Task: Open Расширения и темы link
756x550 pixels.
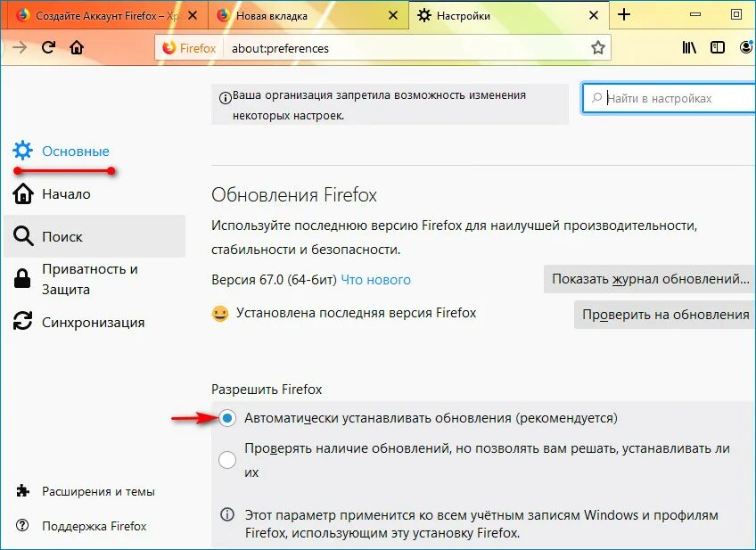Action: [98, 491]
